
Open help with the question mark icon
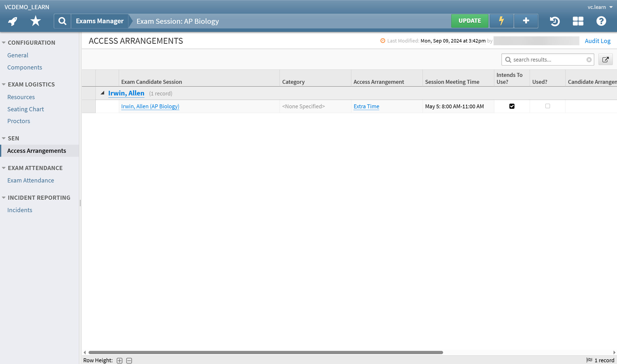tap(601, 21)
